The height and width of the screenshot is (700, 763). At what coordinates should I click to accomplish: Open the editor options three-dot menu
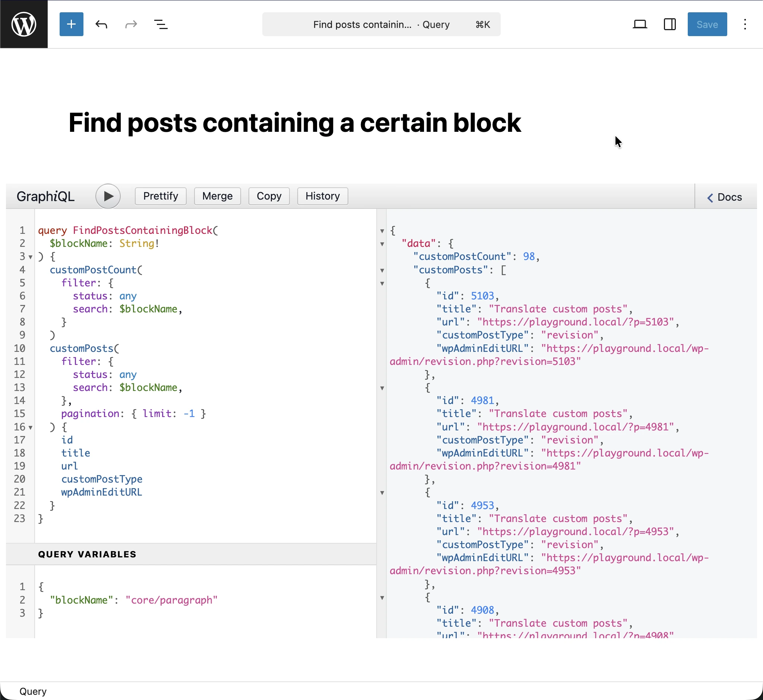[x=744, y=24]
